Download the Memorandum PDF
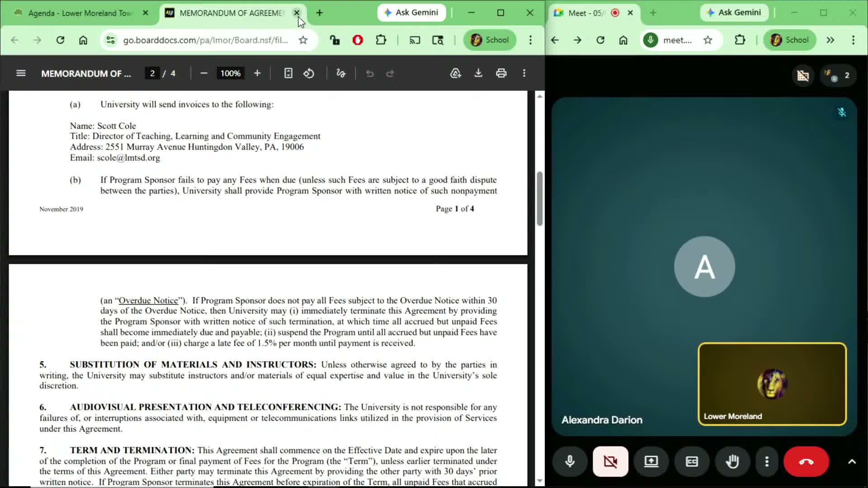 point(478,73)
